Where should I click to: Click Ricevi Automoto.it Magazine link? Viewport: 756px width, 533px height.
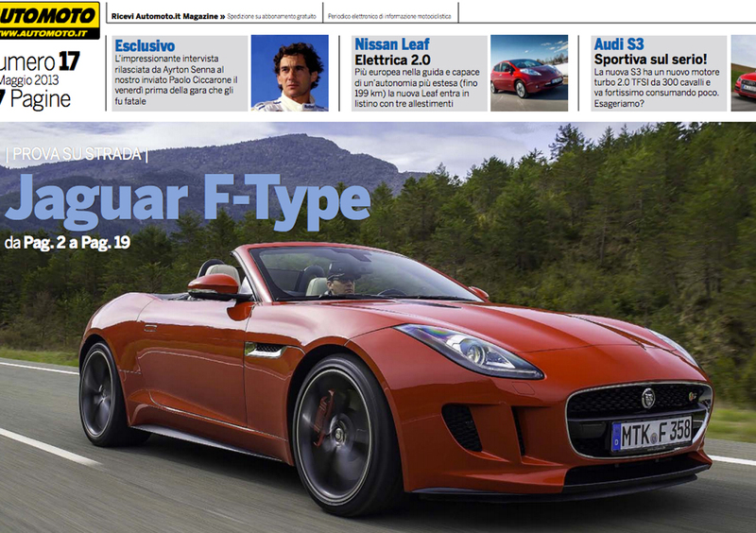[168, 16]
